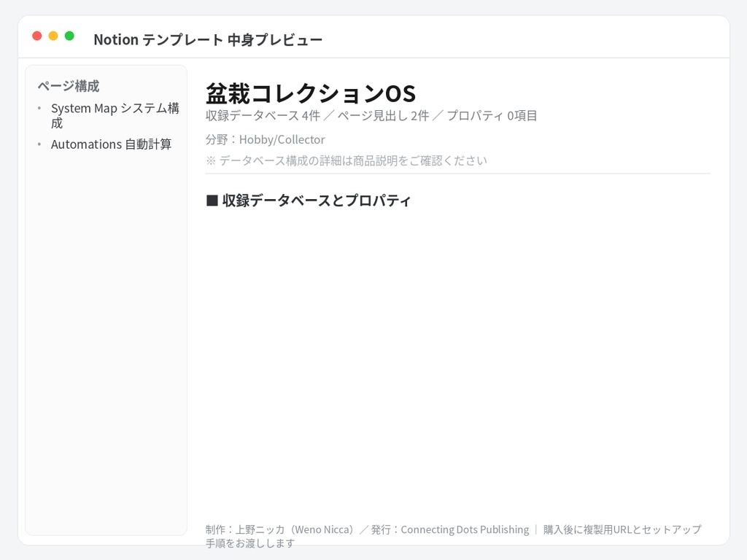The height and width of the screenshot is (560, 747).
Task: Click the ページ構成 sidebar heading
Action: click(69, 86)
